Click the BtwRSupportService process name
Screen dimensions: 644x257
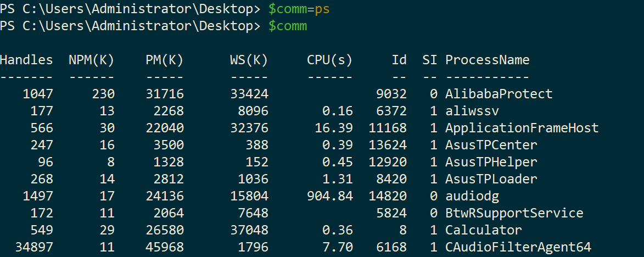[x=514, y=213]
